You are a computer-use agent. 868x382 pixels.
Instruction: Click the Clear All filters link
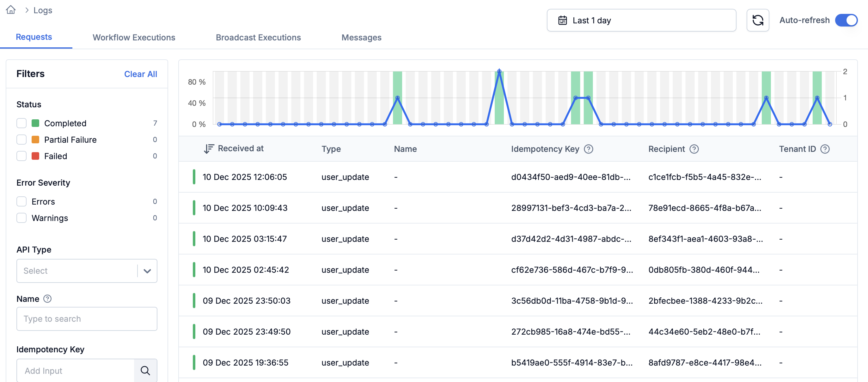[x=141, y=74]
